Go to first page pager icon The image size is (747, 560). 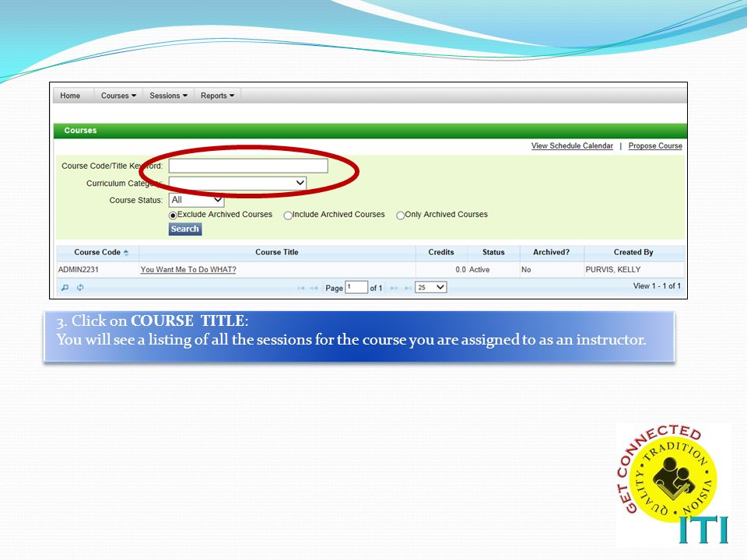pyautogui.click(x=300, y=288)
